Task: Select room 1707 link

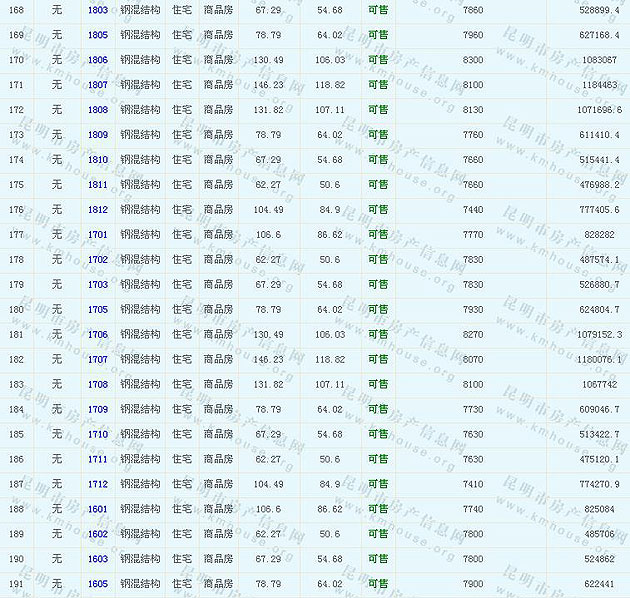Action: [97, 360]
